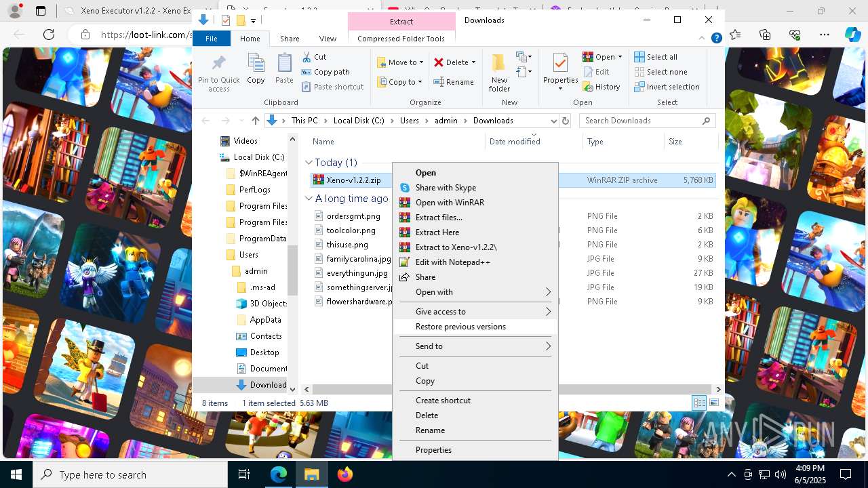Click the New folder icon
Viewport: 868px width, 488px height.
pos(499,63)
